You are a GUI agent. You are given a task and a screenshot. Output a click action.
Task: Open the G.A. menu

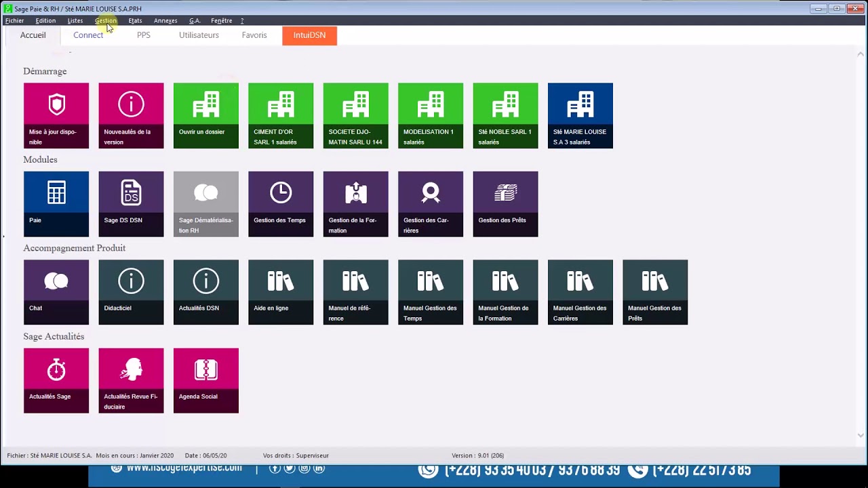click(x=195, y=21)
